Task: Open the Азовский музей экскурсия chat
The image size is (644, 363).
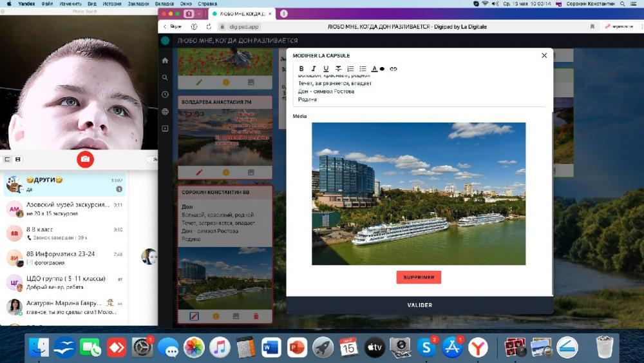Action: [64, 208]
